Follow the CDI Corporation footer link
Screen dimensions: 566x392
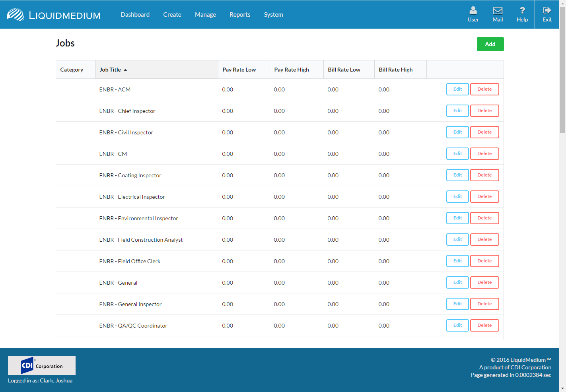[x=531, y=367]
